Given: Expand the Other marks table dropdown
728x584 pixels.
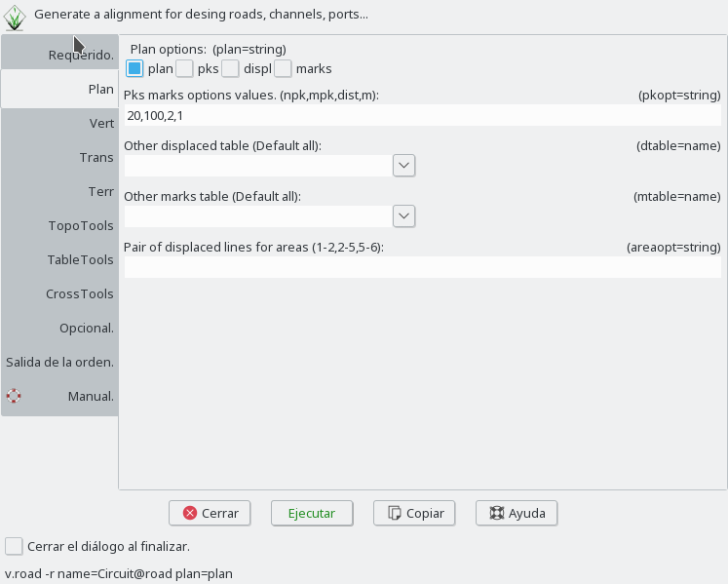Looking at the screenshot, I should pos(404,215).
